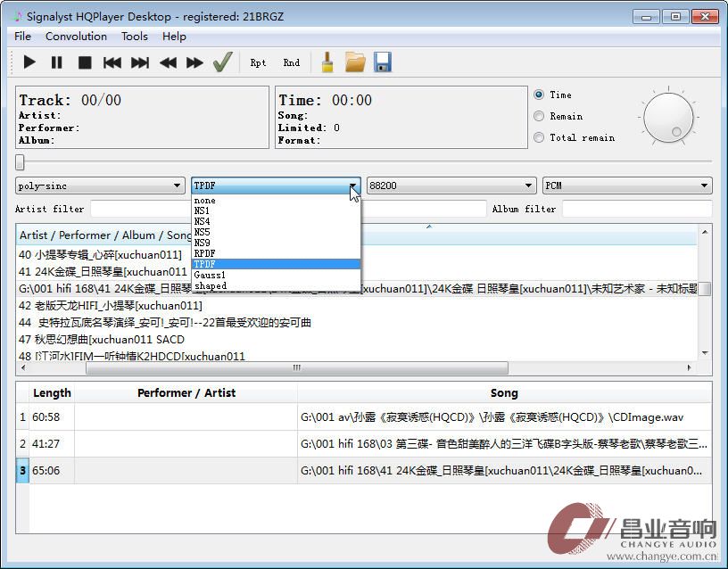
Task: Click the green checkmark icon
Action: (223, 62)
